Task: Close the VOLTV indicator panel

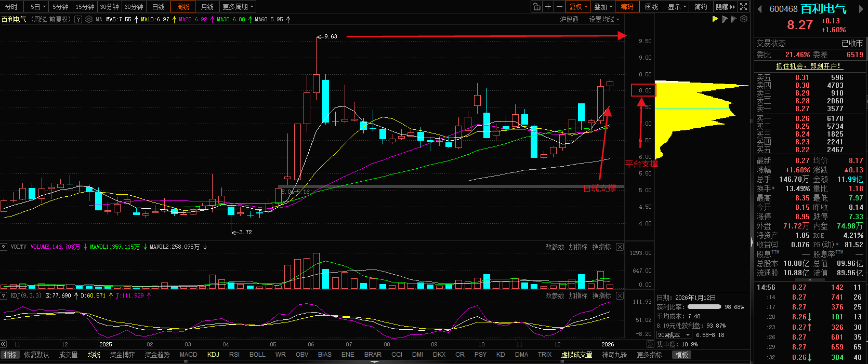Action: (x=620, y=247)
